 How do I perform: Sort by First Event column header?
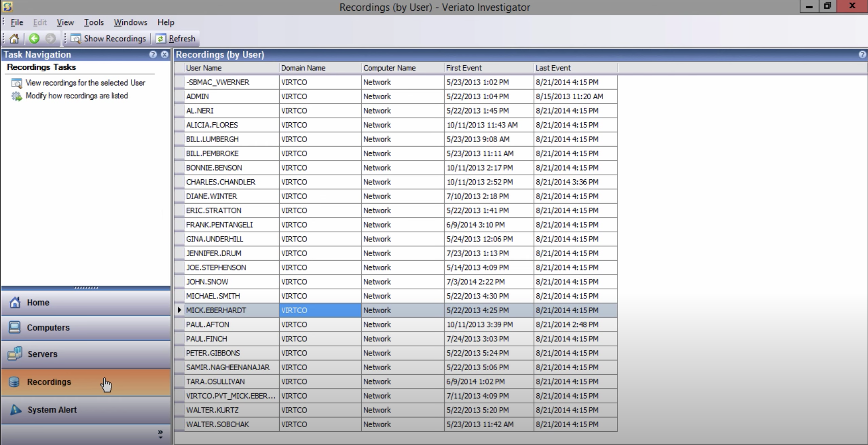(489, 68)
